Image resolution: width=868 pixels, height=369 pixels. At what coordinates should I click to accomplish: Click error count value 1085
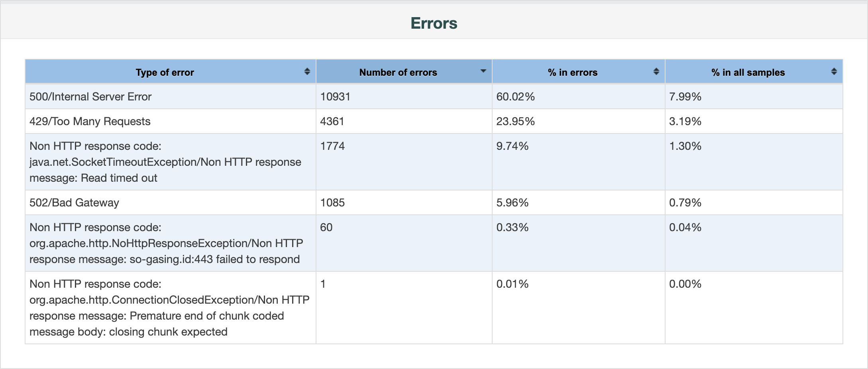(x=332, y=202)
